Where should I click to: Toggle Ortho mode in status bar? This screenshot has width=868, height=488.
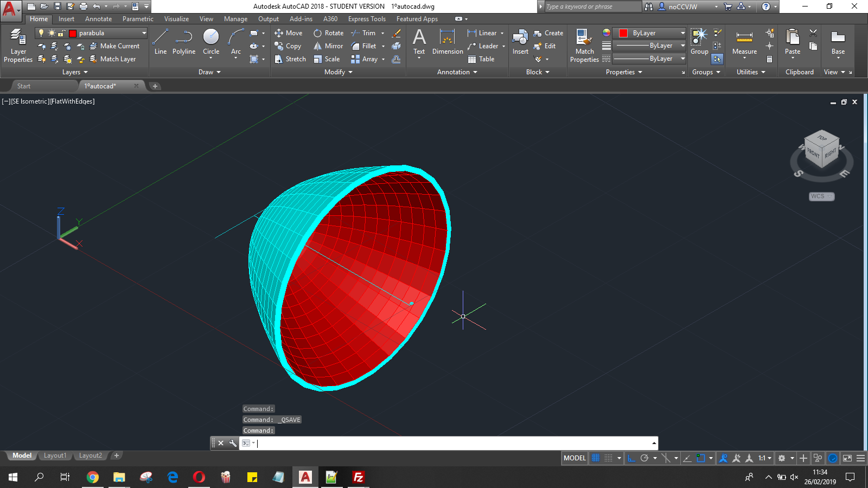pyautogui.click(x=631, y=458)
